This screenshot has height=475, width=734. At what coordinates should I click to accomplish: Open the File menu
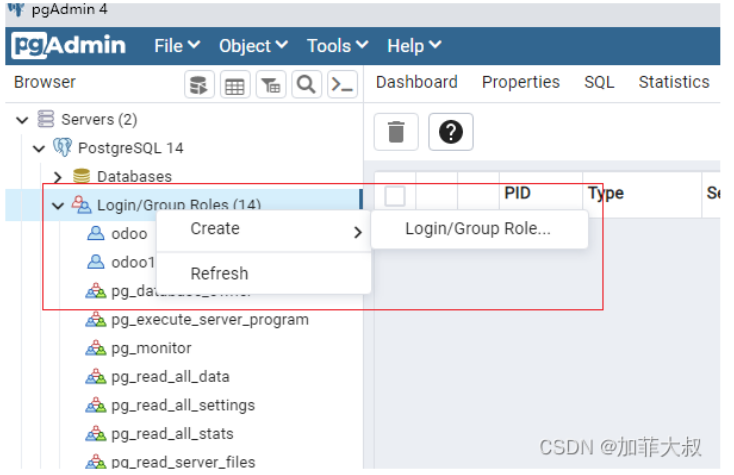click(177, 46)
